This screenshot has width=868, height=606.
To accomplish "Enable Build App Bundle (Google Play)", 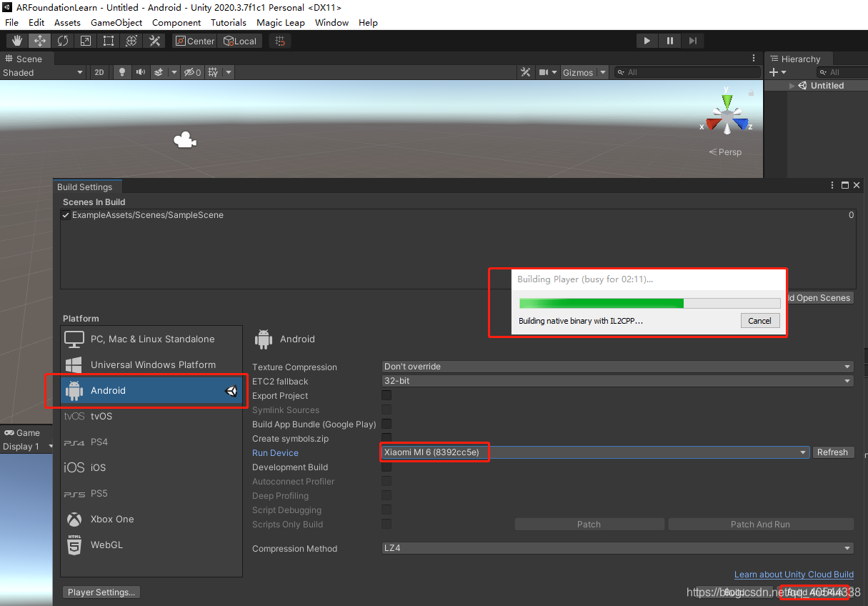I will [x=386, y=424].
